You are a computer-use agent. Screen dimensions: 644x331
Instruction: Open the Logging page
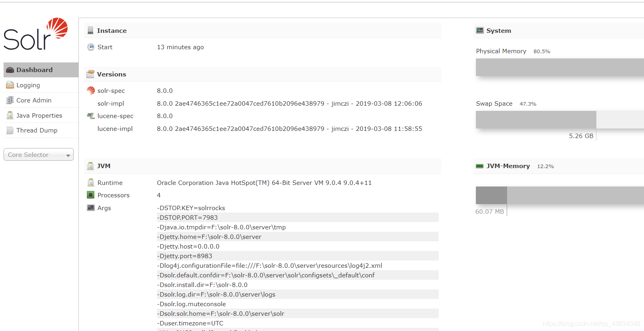tap(41, 85)
